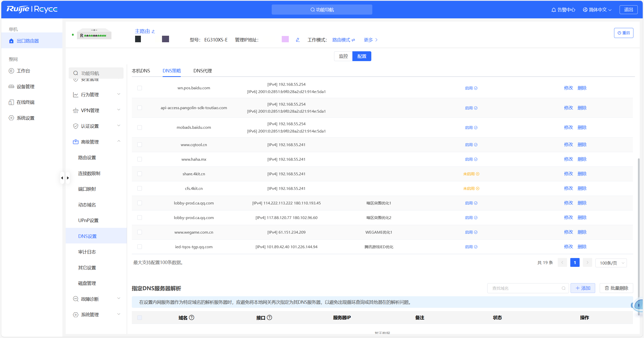Check the checkbox for wn.pos.baidu.com row

pyautogui.click(x=140, y=88)
